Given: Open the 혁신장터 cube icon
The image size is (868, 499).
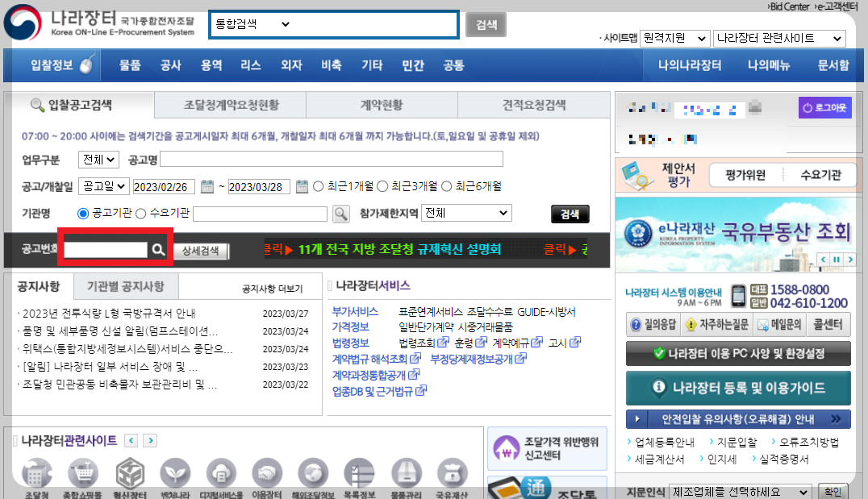Looking at the screenshot, I should click(x=130, y=474).
